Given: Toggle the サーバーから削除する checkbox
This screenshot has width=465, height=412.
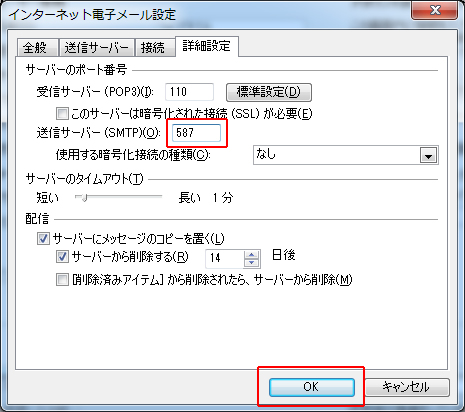Looking at the screenshot, I should click(x=62, y=257).
